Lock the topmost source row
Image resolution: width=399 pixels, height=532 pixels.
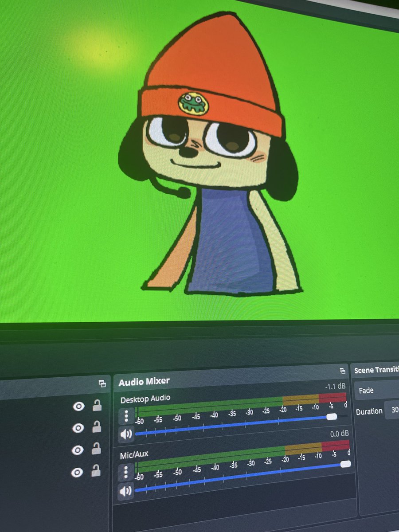[97, 405]
